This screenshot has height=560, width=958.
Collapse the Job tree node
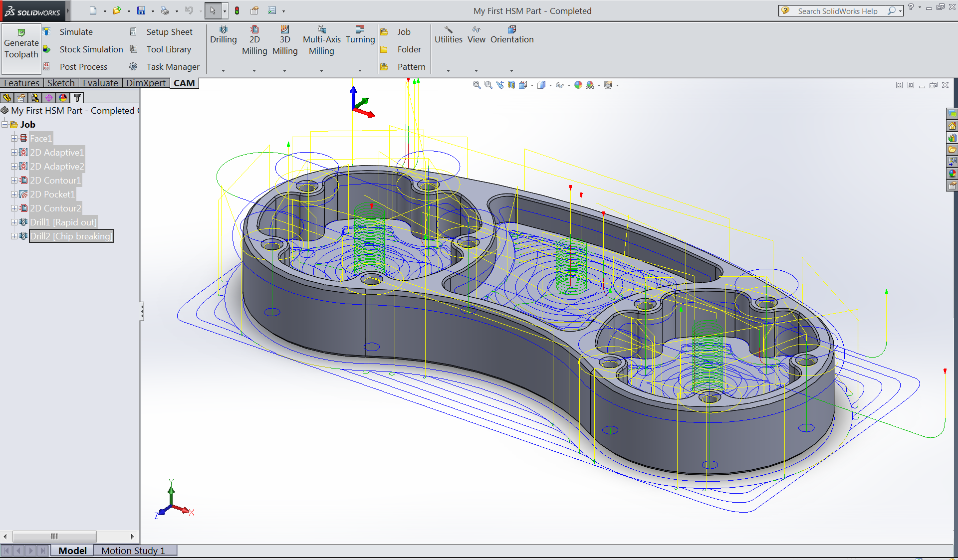click(4, 125)
